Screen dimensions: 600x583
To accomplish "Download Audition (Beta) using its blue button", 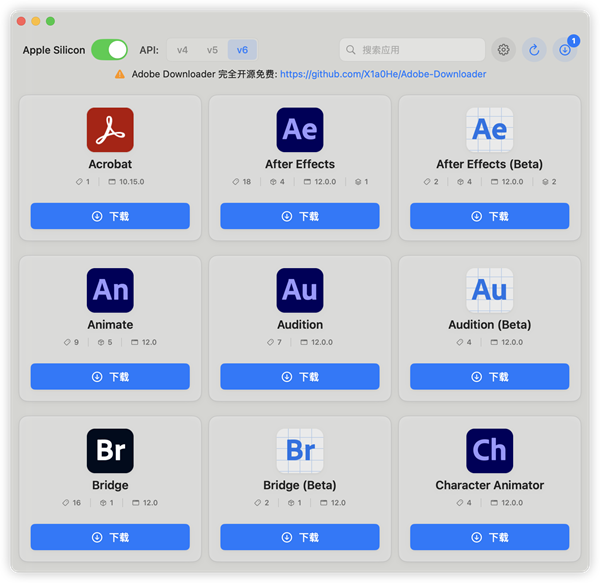I will (x=490, y=376).
